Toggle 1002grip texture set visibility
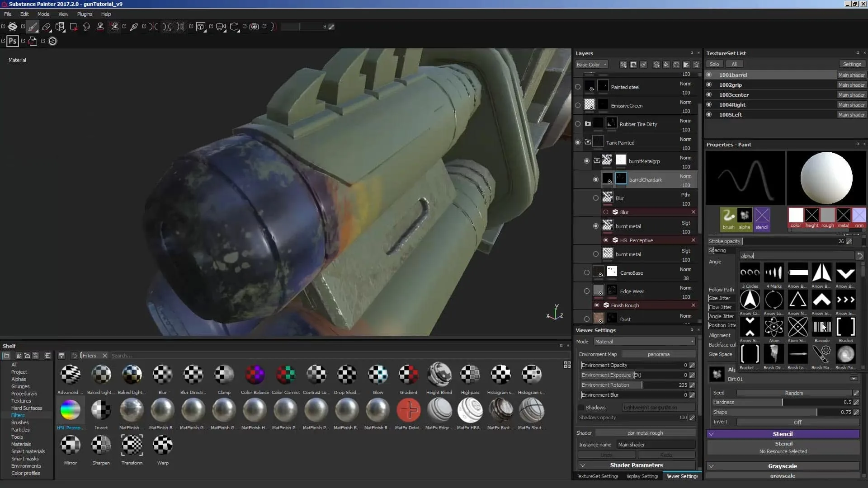The image size is (868, 488). (709, 85)
